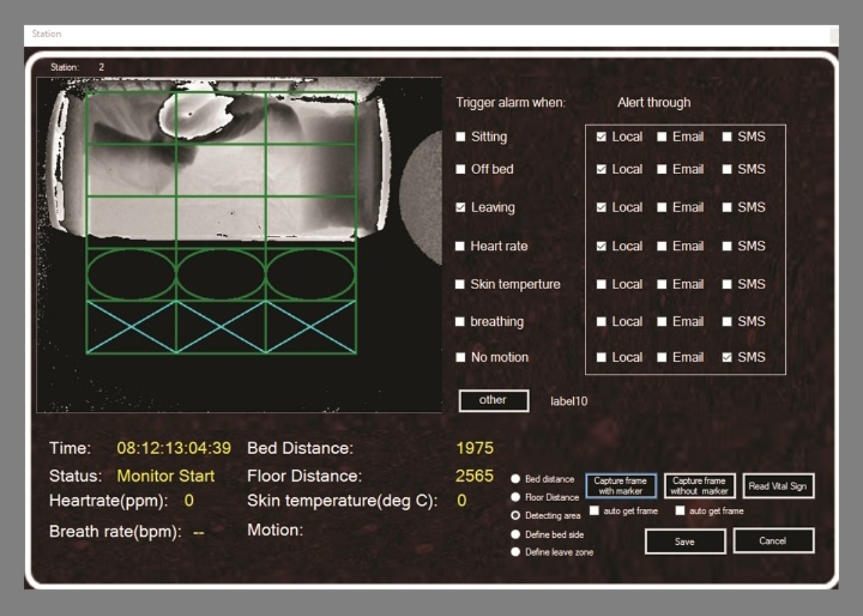Viewport: 863px width, 616px height.
Task: Open the other options panel
Action: tap(493, 400)
